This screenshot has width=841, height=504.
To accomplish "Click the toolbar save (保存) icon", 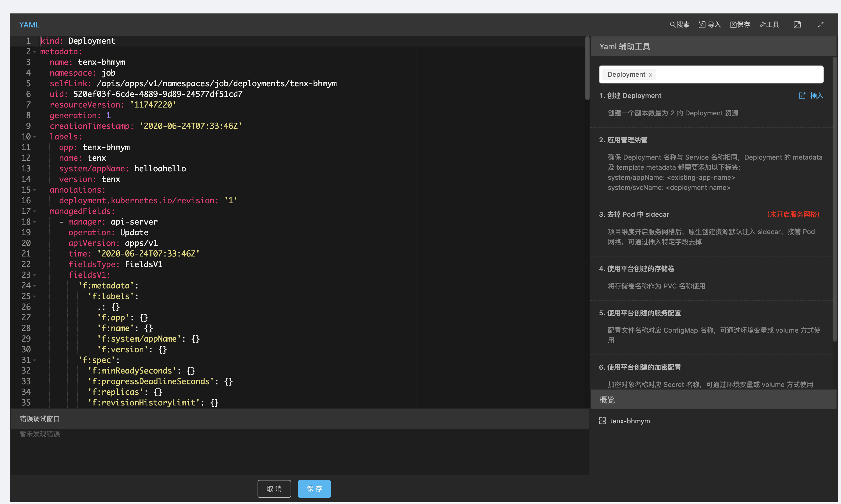I will tap(740, 24).
